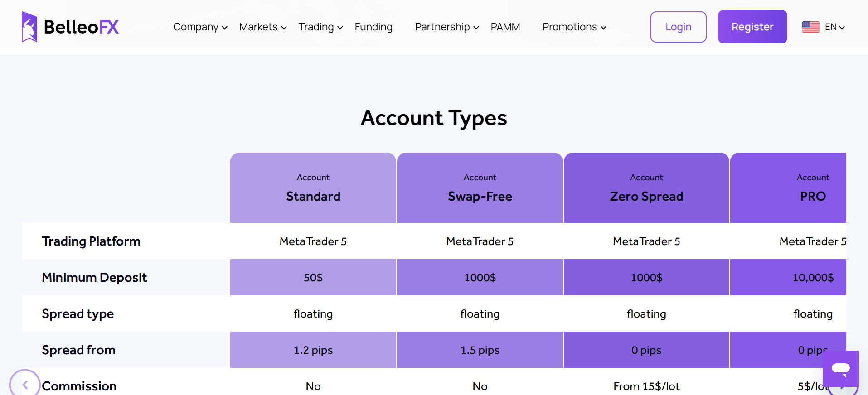Go to the Funding page
The width and height of the screenshot is (868, 395).
point(373,27)
